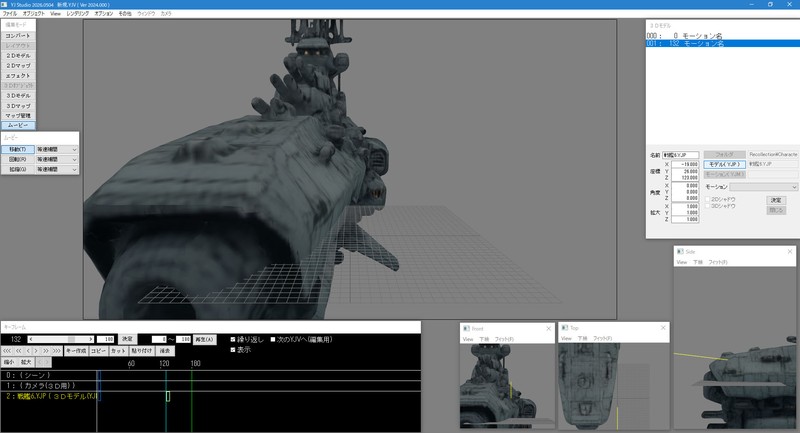Toggle the 表示 checkbox in keyframe panel

(233, 349)
